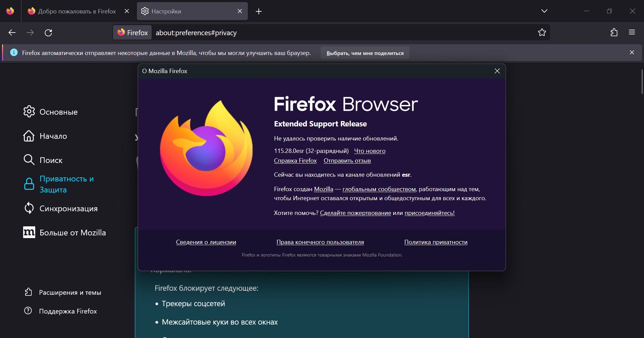The height and width of the screenshot is (338, 644).
Task: Close the About Mozilla Firefox dialog
Action: [497, 71]
